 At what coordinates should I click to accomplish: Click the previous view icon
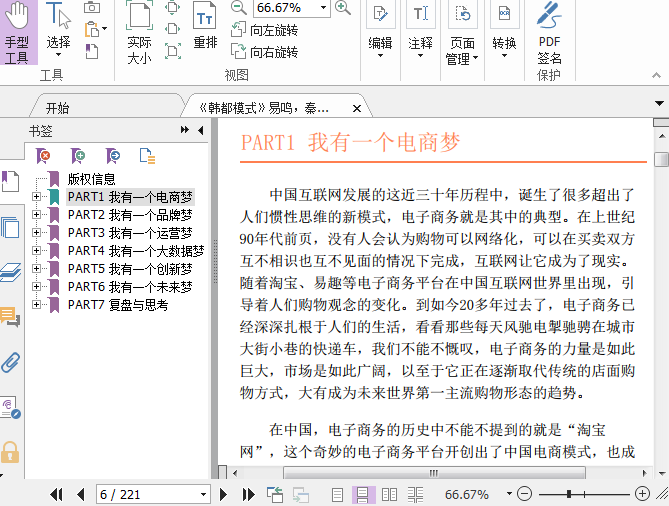click(275, 494)
